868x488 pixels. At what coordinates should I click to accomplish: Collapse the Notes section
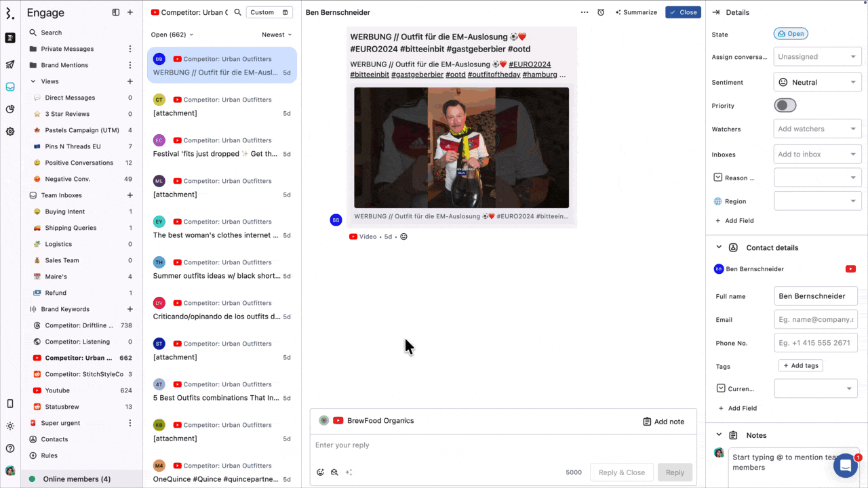point(719,435)
